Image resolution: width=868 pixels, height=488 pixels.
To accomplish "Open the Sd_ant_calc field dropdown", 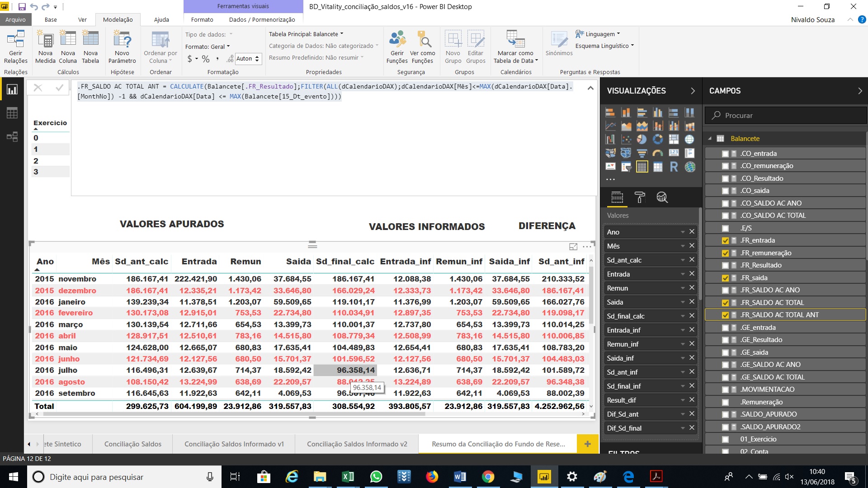I will [683, 260].
